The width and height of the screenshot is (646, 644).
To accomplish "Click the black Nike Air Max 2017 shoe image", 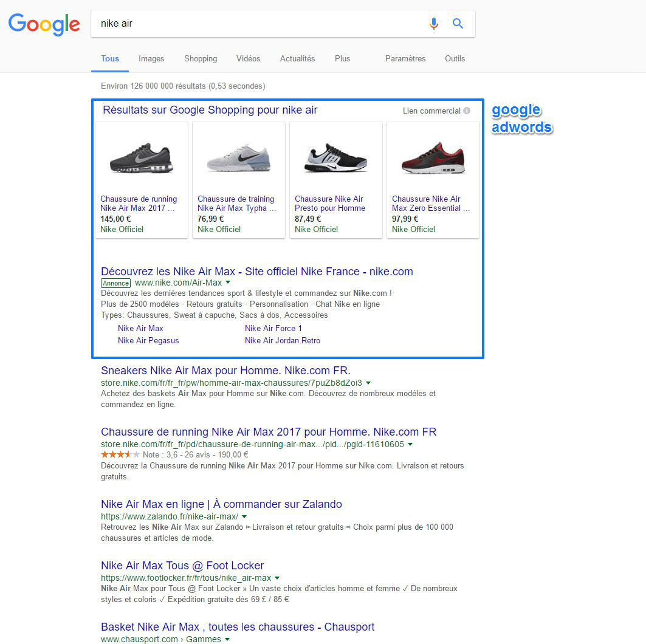I will click(142, 158).
